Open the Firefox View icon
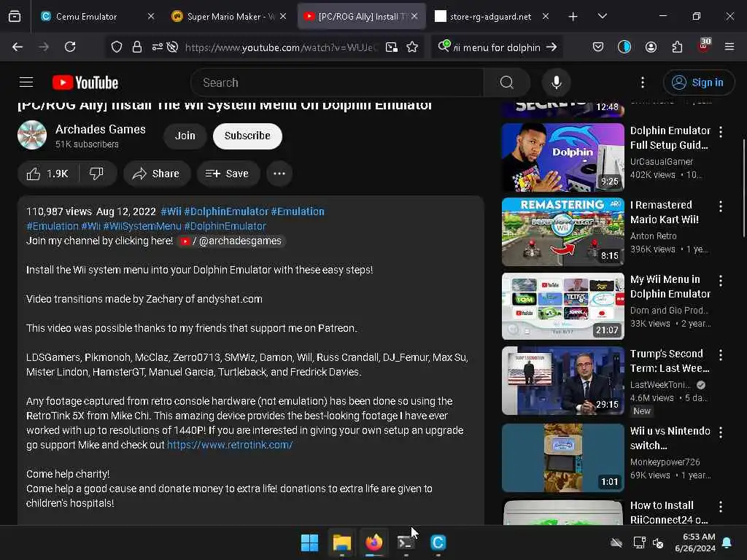This screenshot has height=560, width=747. [15, 17]
